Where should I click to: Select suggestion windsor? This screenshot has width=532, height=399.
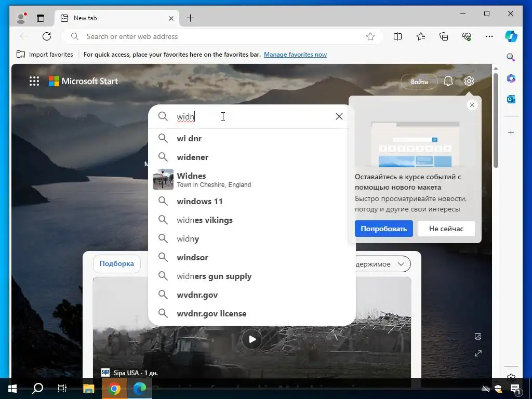pyautogui.click(x=252, y=257)
